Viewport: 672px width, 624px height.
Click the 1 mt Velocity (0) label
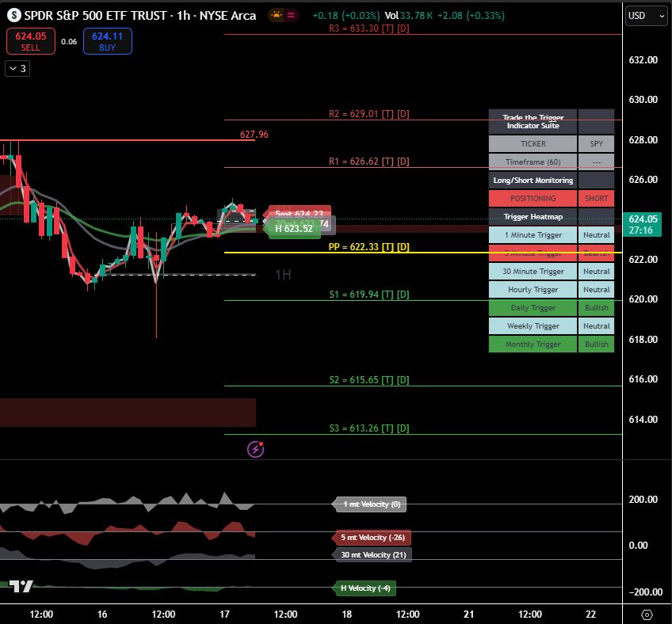click(x=369, y=504)
